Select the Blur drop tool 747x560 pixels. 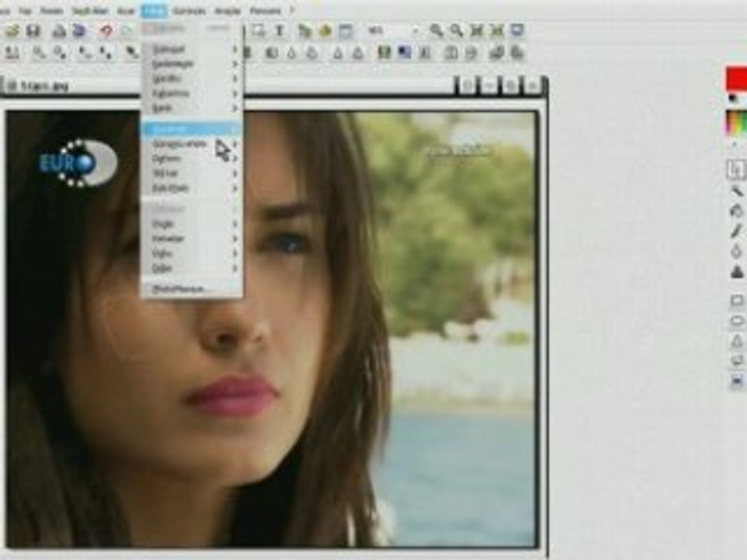pyautogui.click(x=737, y=251)
